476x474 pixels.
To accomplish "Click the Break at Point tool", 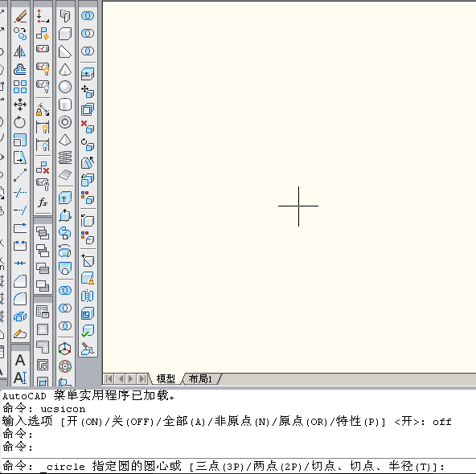I will tap(20, 228).
